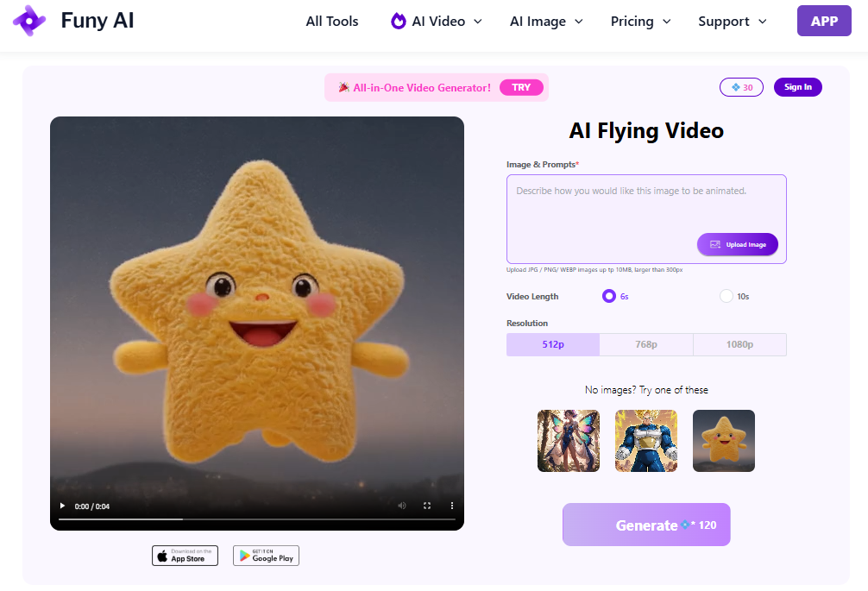The height and width of the screenshot is (591, 868).
Task: Open the Google Play badge
Action: (266, 556)
